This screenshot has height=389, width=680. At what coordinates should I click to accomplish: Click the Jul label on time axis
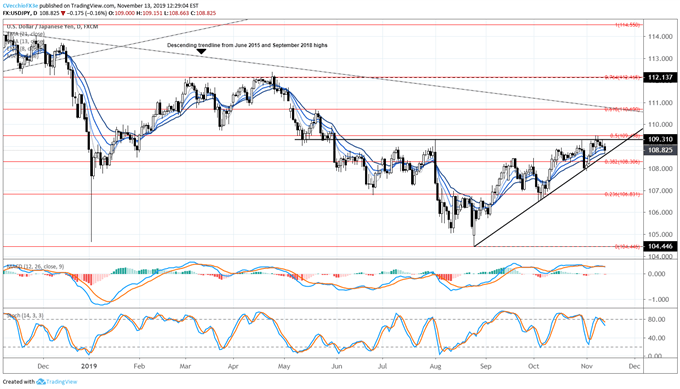tap(382, 366)
